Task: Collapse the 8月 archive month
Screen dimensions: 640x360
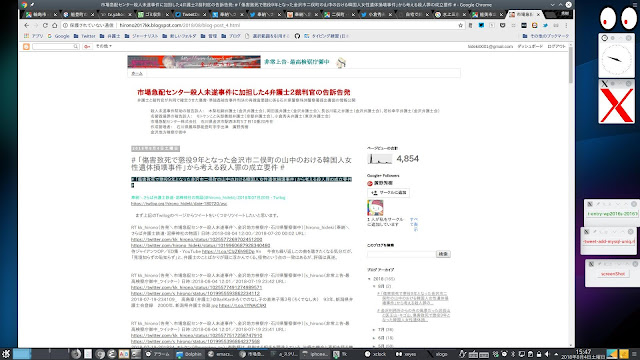Action: click(374, 286)
